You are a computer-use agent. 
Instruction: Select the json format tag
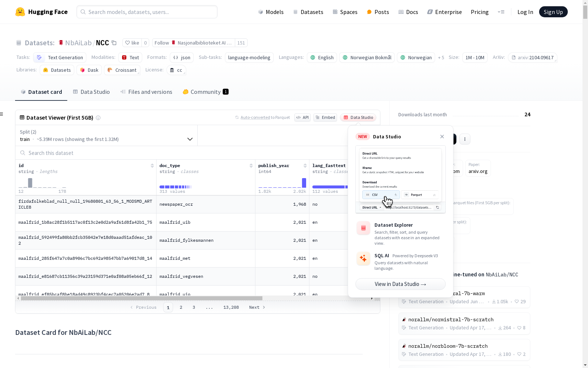coord(182,57)
